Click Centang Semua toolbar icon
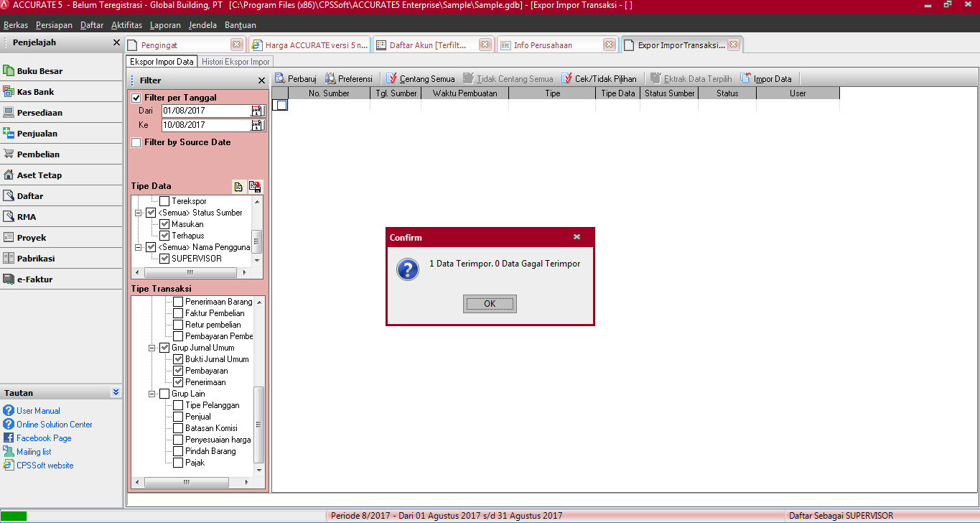Viewport: 980px width, 523px height. click(x=392, y=79)
